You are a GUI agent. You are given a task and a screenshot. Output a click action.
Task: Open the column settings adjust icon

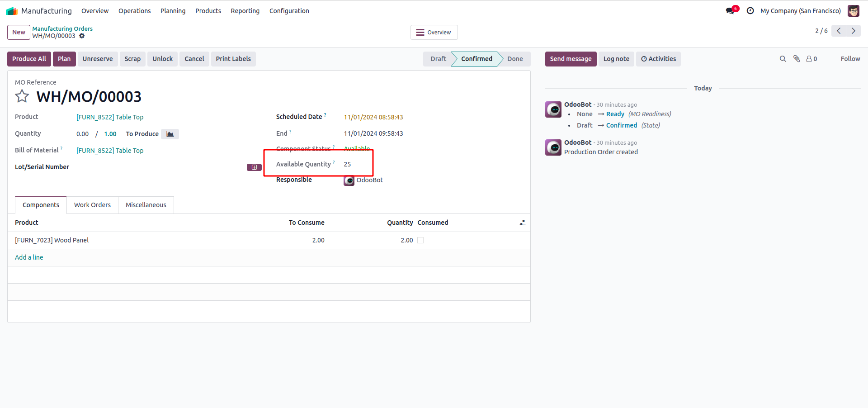click(522, 223)
